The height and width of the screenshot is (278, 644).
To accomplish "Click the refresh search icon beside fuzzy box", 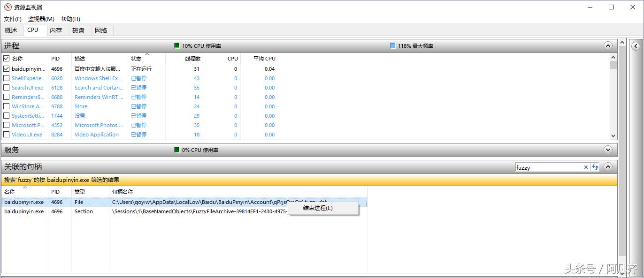I will pyautogui.click(x=595, y=167).
